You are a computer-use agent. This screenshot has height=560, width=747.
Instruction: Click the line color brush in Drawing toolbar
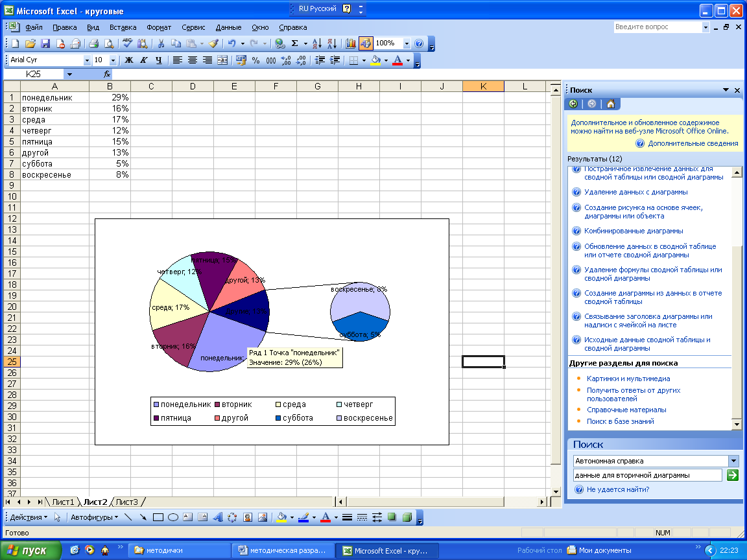pyautogui.click(x=303, y=517)
